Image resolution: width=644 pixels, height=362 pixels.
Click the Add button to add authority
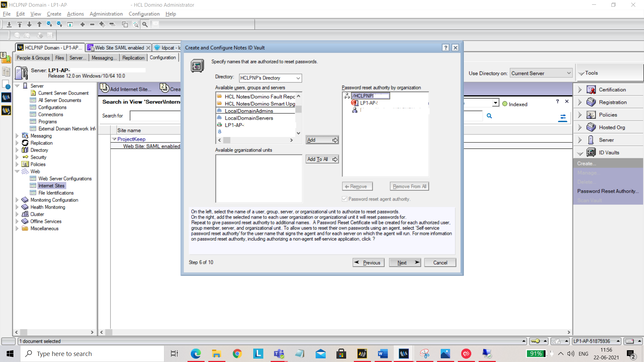[x=322, y=140]
